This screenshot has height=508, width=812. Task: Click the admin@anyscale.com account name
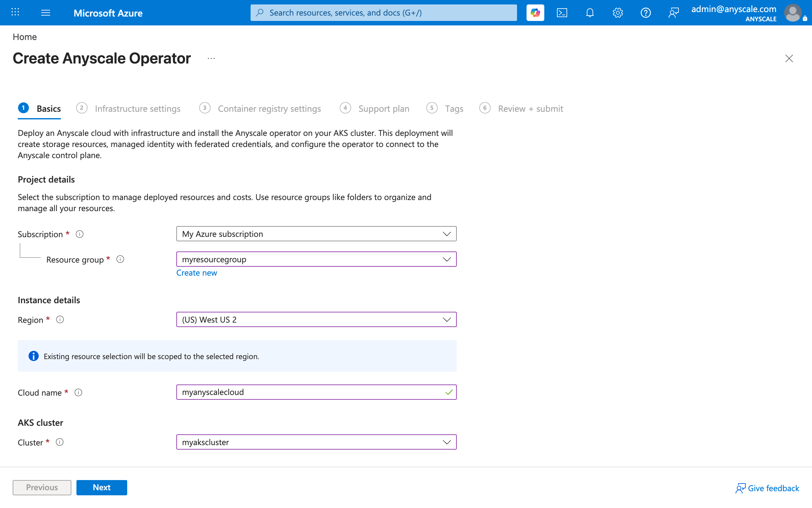point(734,9)
